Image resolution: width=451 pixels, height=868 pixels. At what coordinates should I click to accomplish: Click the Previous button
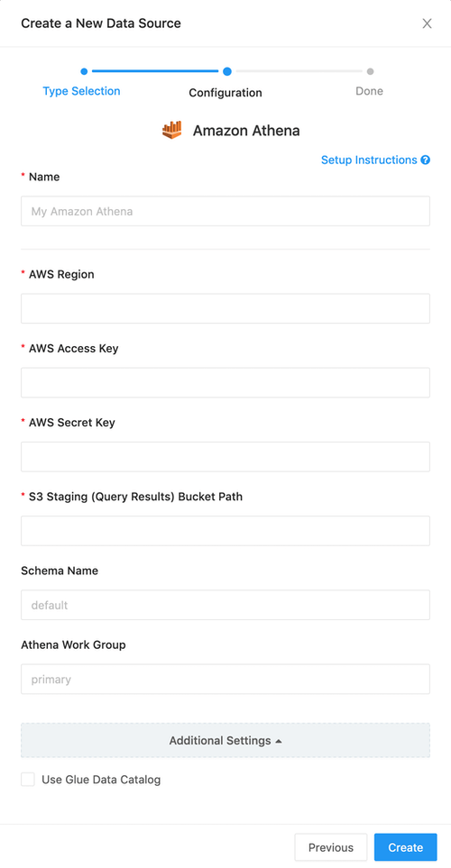coord(331,847)
